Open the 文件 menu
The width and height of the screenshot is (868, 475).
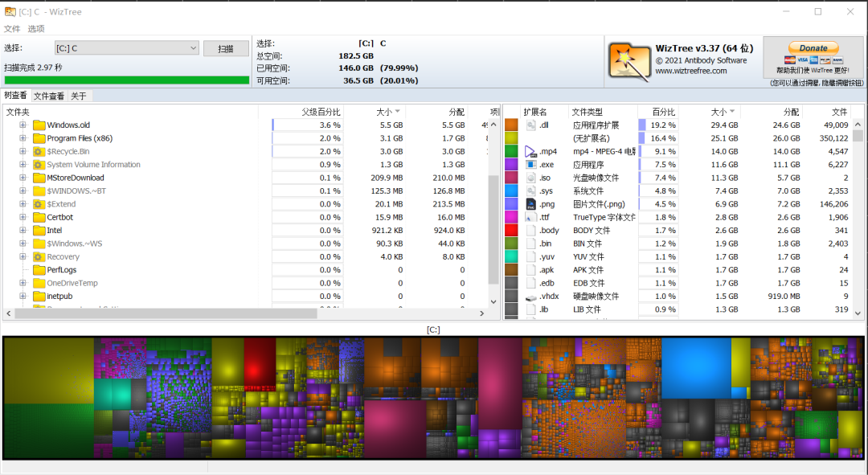(12, 29)
